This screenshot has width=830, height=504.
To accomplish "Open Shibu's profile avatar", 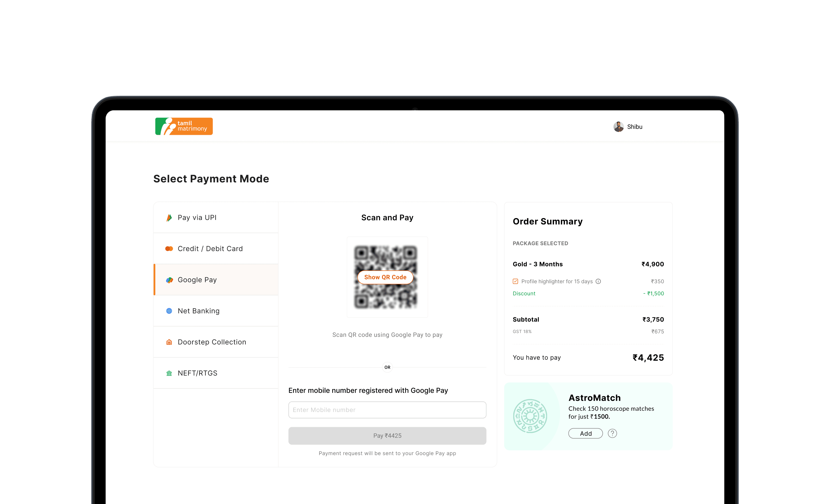I will click(618, 127).
